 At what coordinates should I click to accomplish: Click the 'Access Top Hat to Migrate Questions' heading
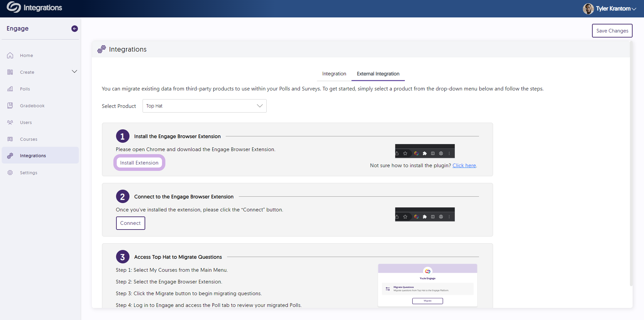coord(178,257)
